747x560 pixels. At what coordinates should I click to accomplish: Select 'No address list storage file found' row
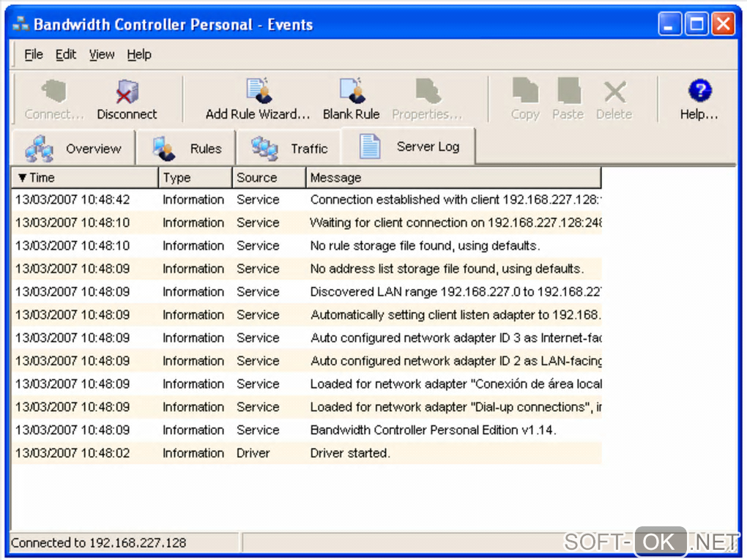tap(307, 269)
